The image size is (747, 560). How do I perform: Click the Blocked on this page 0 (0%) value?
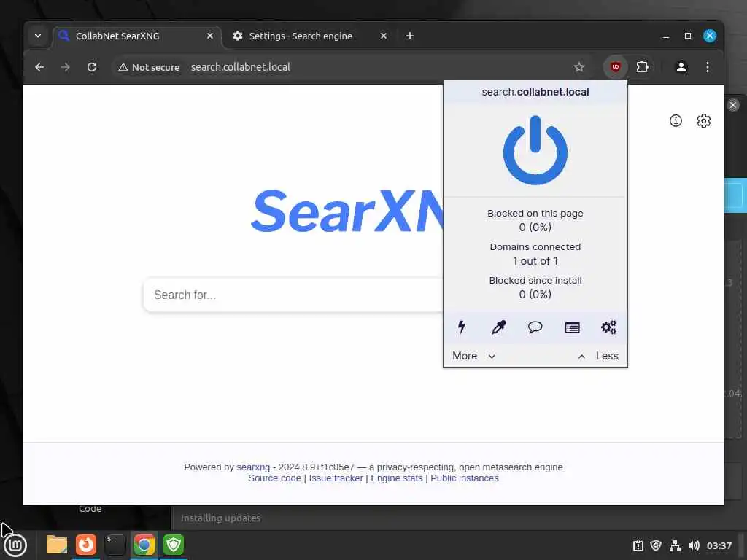tap(535, 227)
